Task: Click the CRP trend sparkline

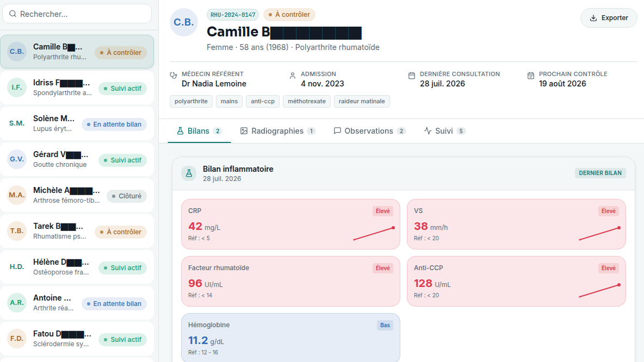Action: click(374, 234)
